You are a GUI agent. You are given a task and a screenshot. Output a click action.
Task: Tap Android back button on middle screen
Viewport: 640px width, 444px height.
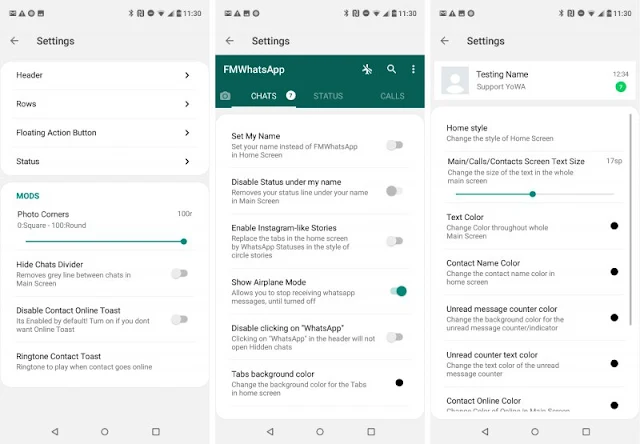point(270,431)
